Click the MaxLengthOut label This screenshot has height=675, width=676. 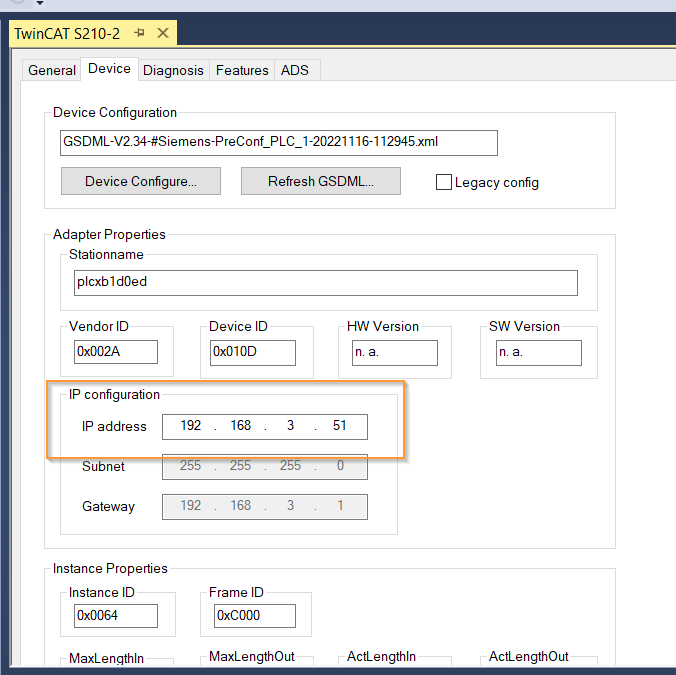[x=252, y=656]
